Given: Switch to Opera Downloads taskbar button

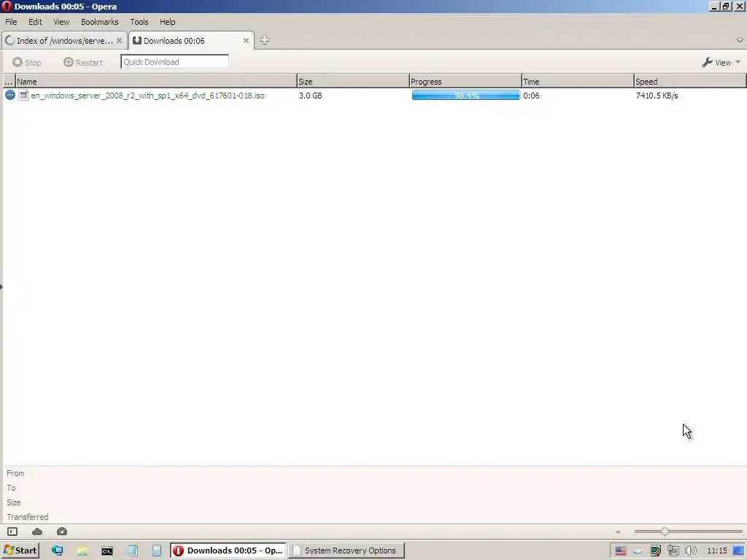Looking at the screenshot, I should (228, 551).
